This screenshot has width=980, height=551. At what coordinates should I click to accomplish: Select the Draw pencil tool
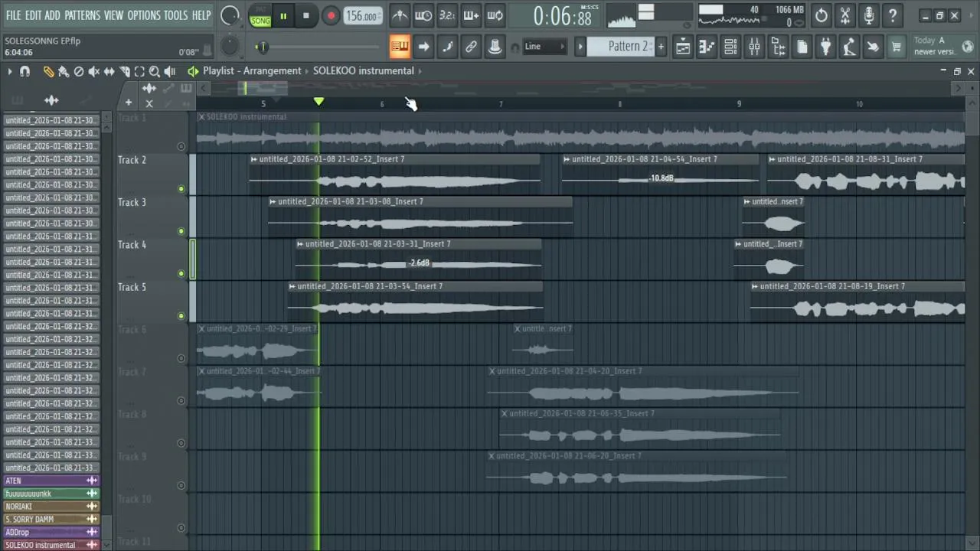pyautogui.click(x=48, y=71)
